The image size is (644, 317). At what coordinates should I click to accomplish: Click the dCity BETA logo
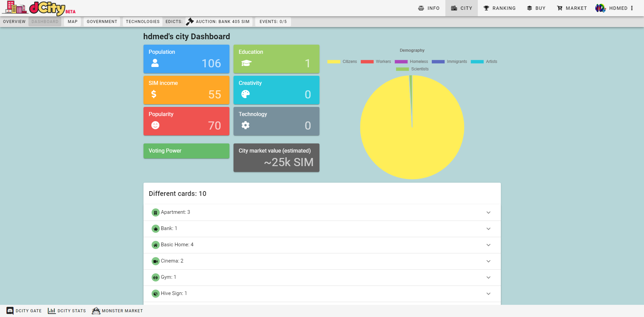39,8
